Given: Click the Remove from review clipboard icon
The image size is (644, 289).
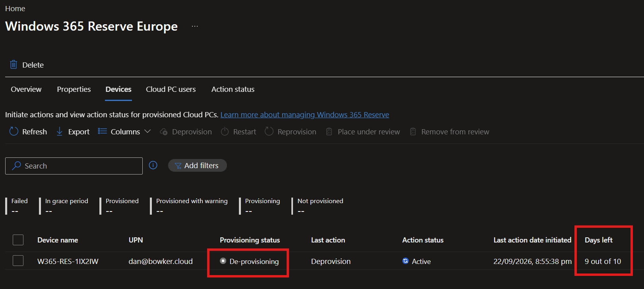Looking at the screenshot, I should pyautogui.click(x=413, y=132).
